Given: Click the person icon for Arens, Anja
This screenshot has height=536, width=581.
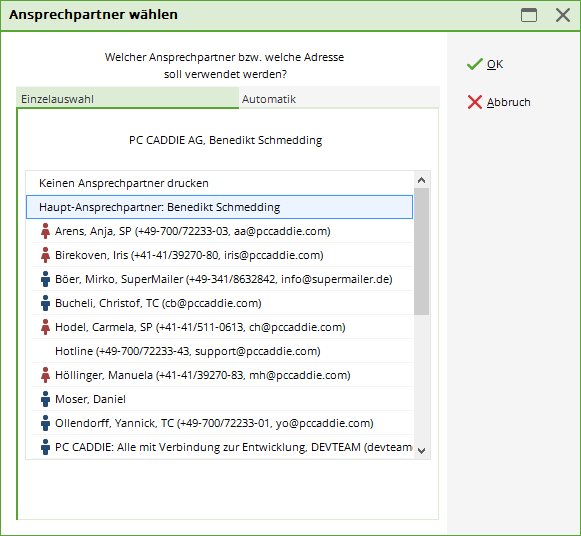Looking at the screenshot, I should pos(45,231).
